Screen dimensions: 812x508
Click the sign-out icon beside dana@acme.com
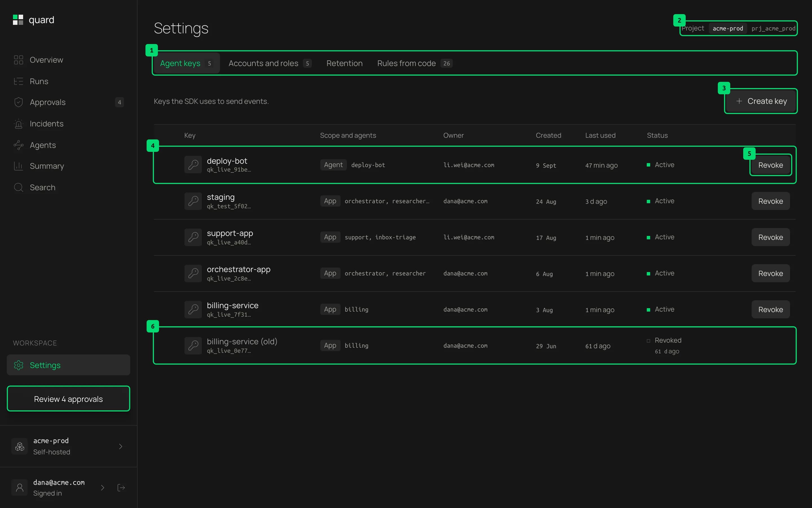click(x=121, y=487)
